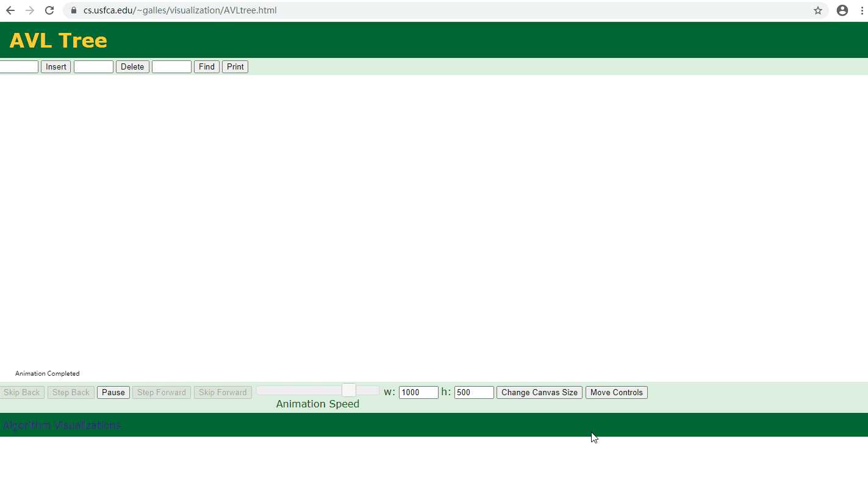
Task: Pause the animation
Action: pyautogui.click(x=113, y=393)
